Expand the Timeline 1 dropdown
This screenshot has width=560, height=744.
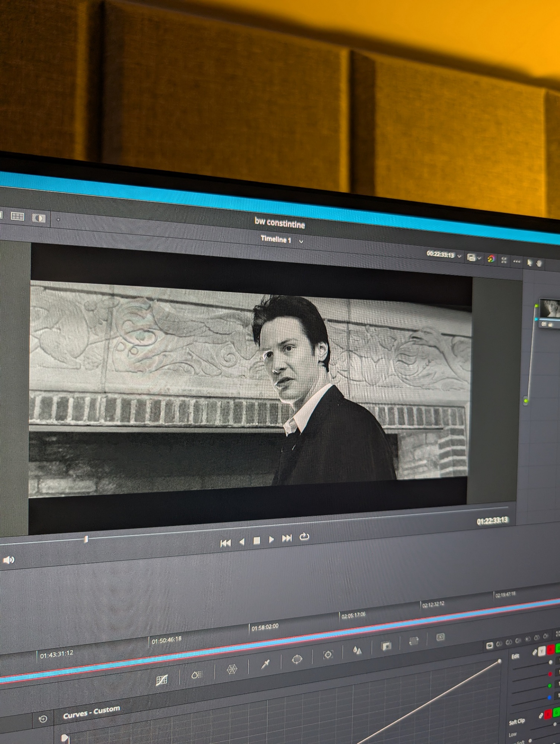301,241
